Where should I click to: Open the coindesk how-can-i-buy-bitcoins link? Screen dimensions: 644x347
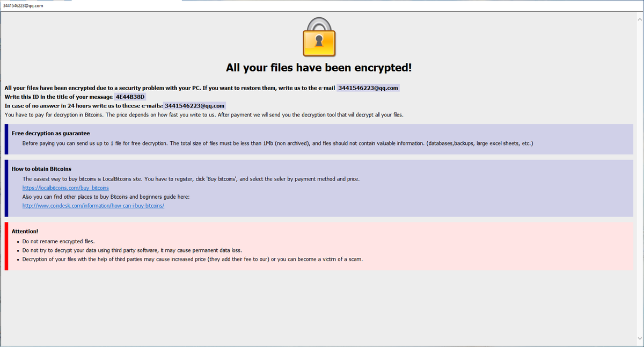pos(93,206)
